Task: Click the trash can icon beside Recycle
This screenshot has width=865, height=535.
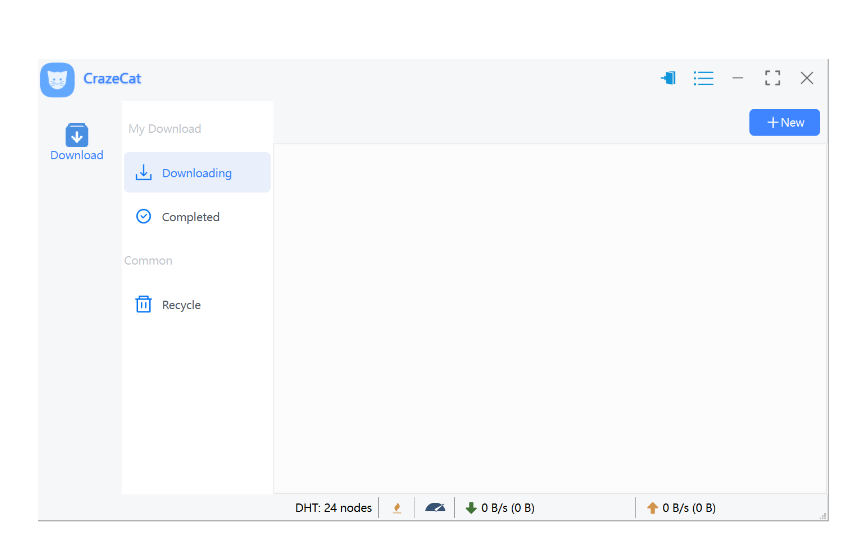Action: tap(143, 304)
